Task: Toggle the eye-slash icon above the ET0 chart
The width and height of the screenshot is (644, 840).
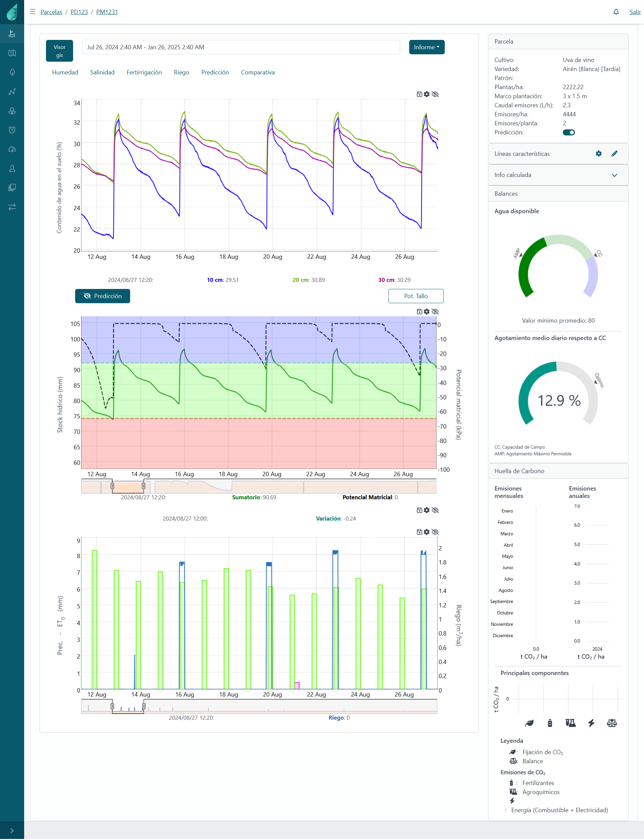Action: click(x=435, y=532)
